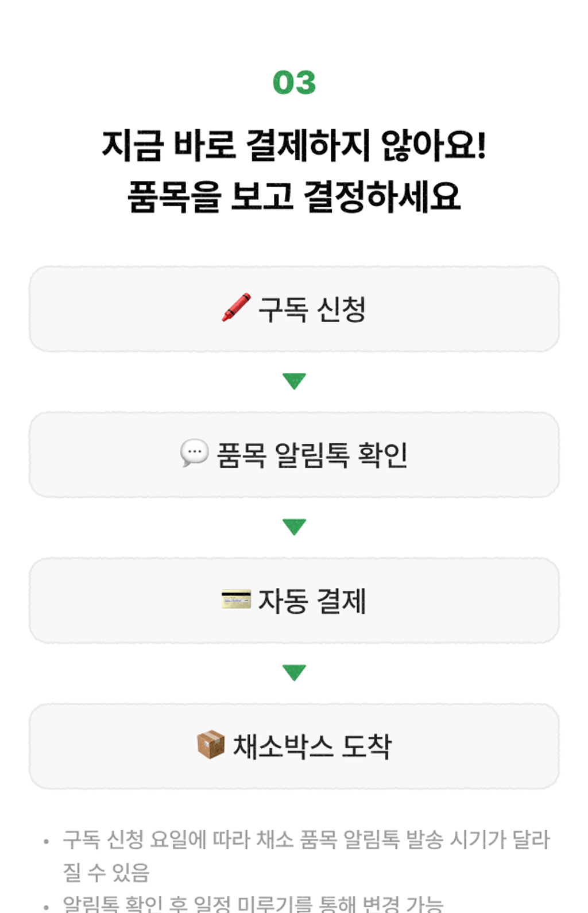Viewport: 588px width, 913px height.
Task: Tap the 채소박스 도착 step label
Action: 312,746
